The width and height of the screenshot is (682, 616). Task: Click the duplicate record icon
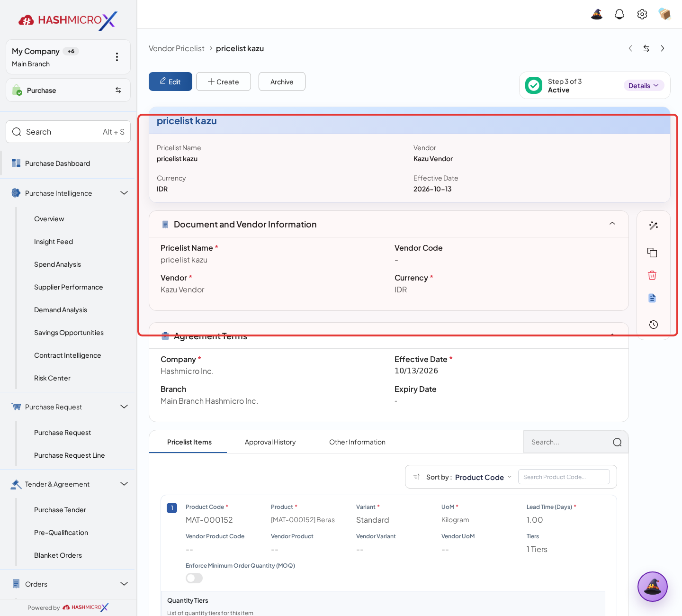652,253
